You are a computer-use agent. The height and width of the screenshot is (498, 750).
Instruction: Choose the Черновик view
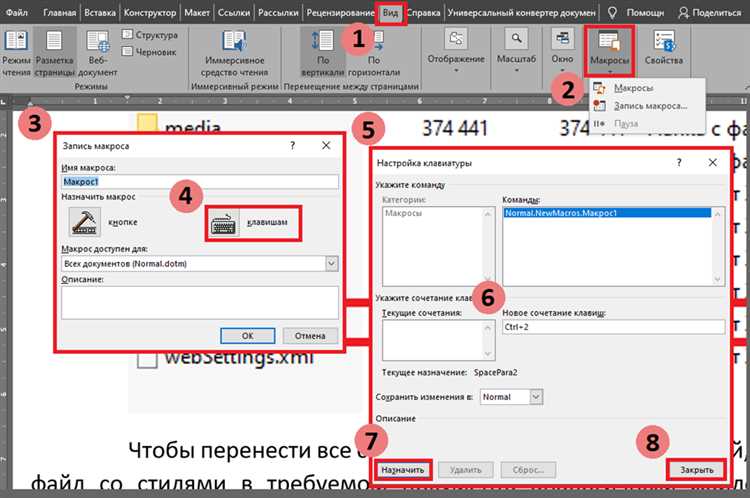[x=149, y=52]
